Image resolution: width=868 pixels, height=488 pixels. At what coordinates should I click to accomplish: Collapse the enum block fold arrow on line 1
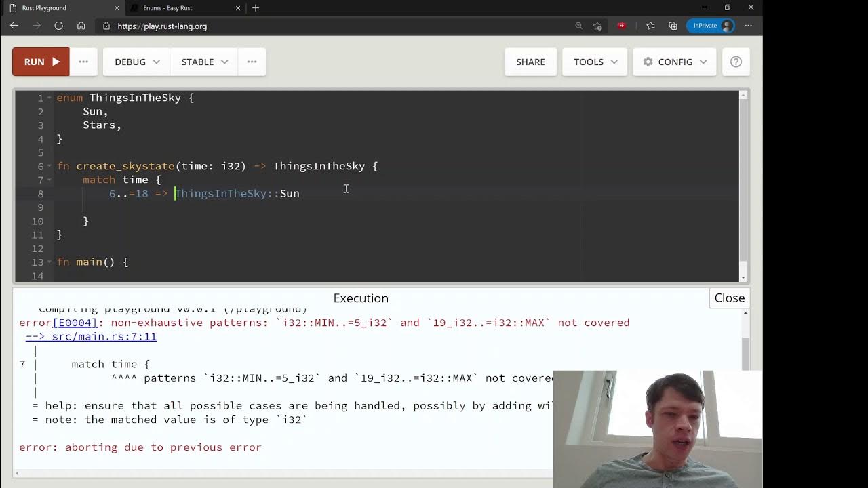(50, 98)
